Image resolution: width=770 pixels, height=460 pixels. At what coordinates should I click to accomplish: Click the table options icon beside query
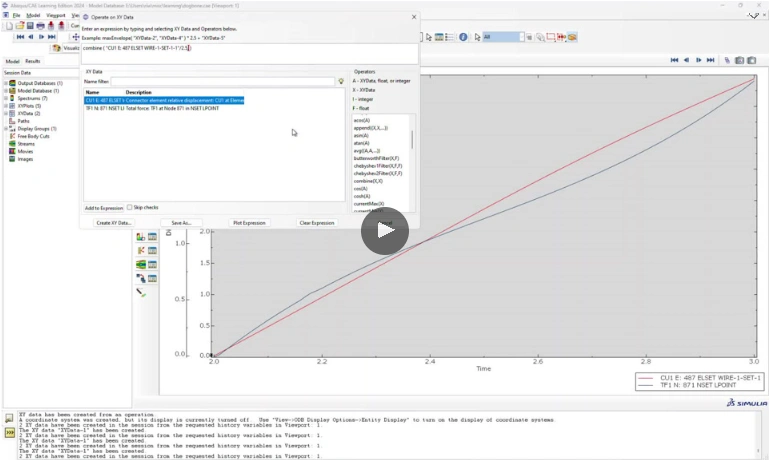click(439, 37)
